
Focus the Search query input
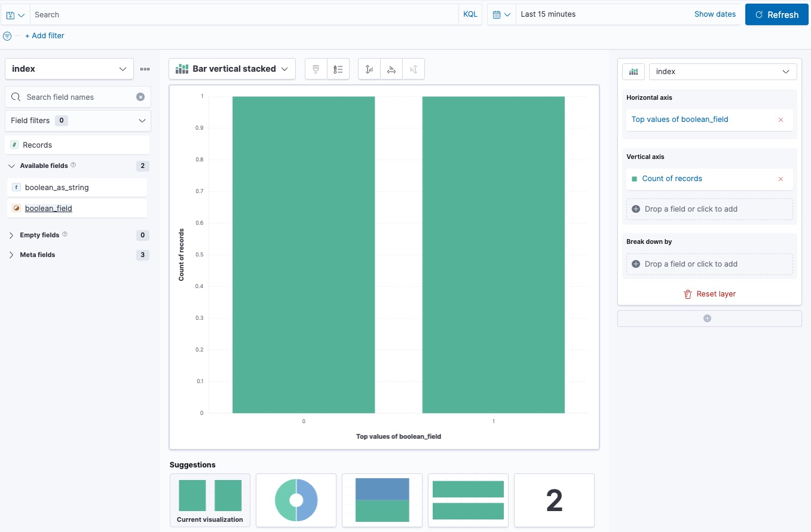point(244,14)
